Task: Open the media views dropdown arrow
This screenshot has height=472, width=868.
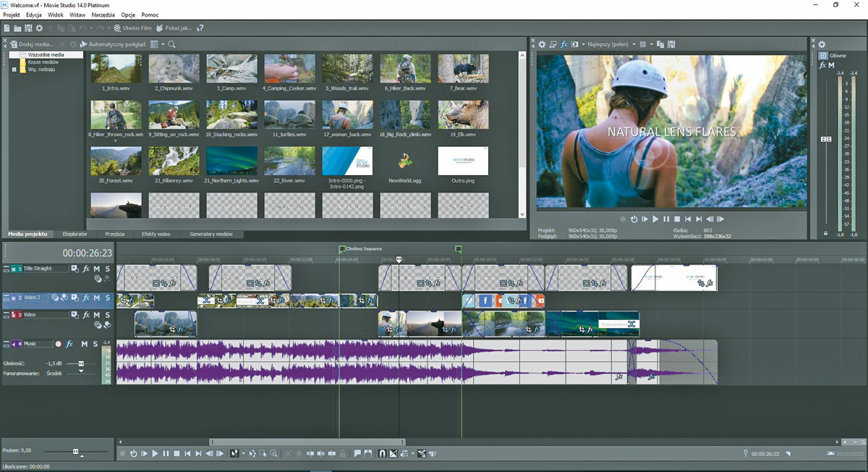Action: click(163, 44)
